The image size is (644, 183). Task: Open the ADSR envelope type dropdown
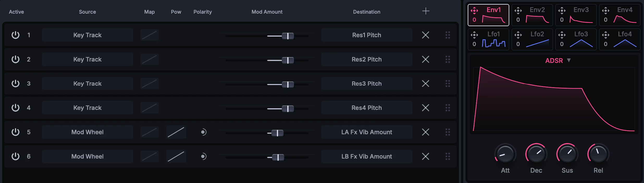click(x=558, y=60)
